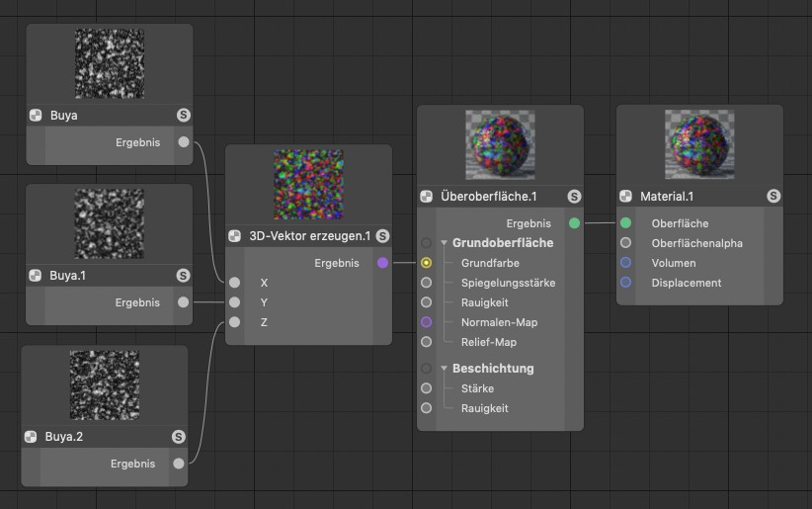Click the S icon on 3D-Vektor erzeugen.1
812x509 pixels.
tap(382, 236)
